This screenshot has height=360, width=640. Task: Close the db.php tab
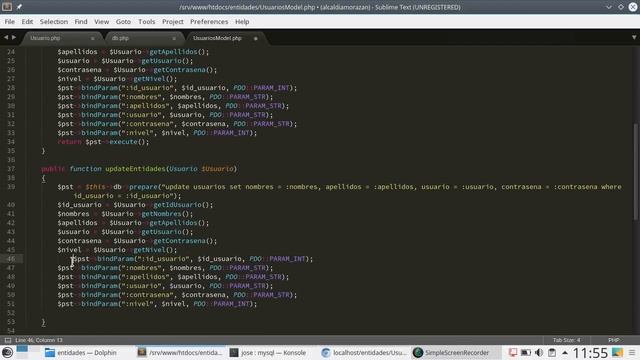click(x=174, y=38)
